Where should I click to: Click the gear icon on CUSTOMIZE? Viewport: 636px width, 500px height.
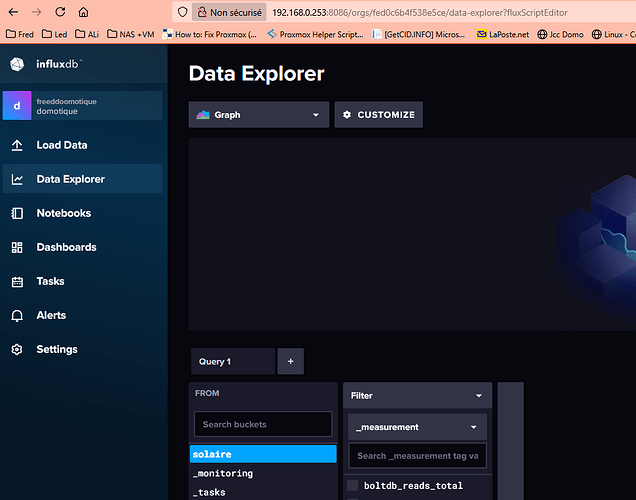(x=347, y=115)
